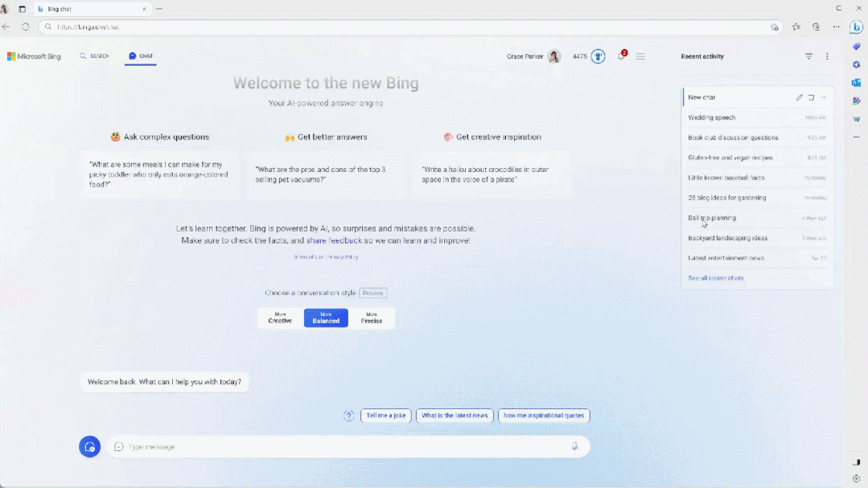
Task: Open the Wedding speech chat
Action: [x=757, y=117]
